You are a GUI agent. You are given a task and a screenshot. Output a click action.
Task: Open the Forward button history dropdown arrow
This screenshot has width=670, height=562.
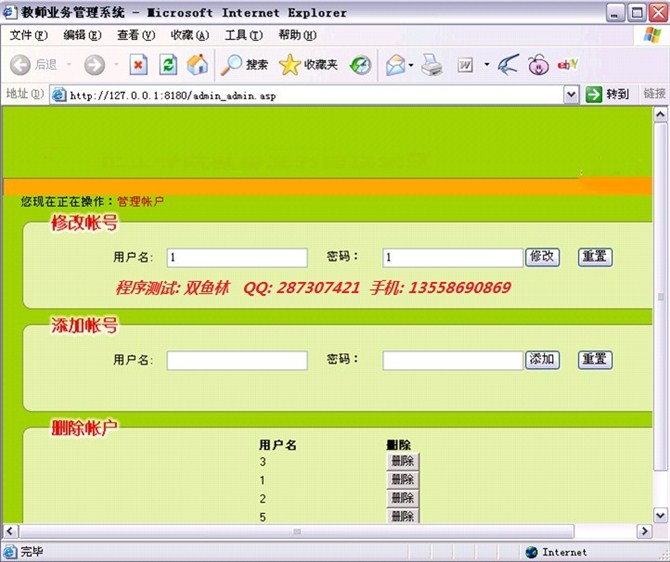116,65
